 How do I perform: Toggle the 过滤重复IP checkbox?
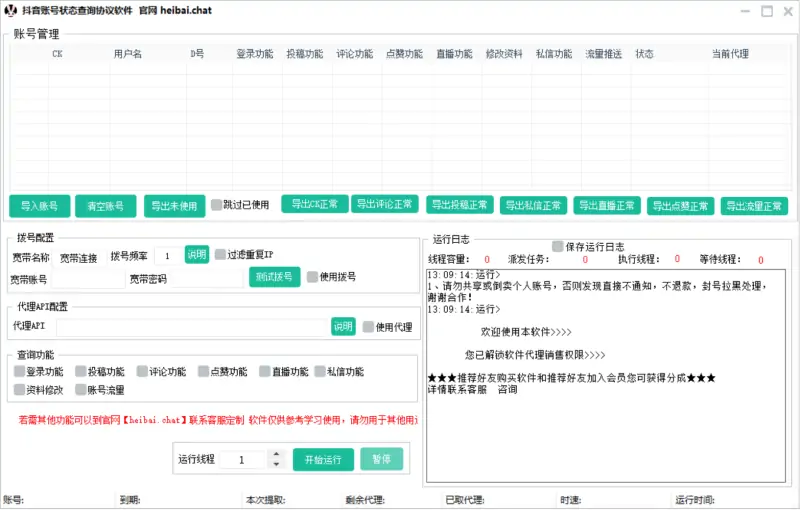click(x=220, y=255)
